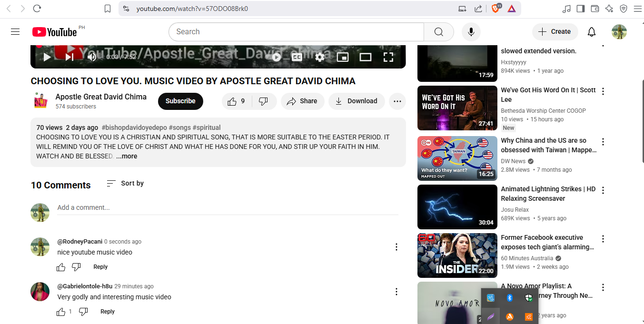Click the browser address bar URL

click(x=192, y=9)
